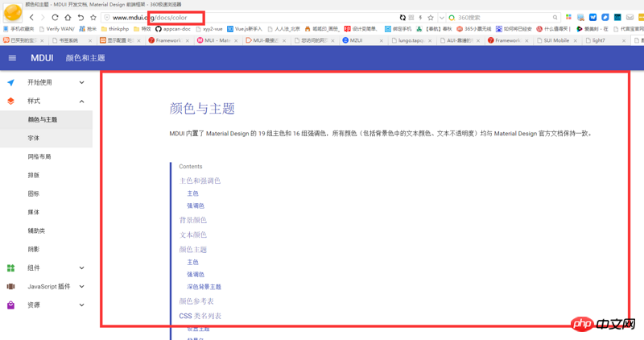Open the xyy2-vue bookmark
The height and width of the screenshot is (340, 644).
(209, 29)
